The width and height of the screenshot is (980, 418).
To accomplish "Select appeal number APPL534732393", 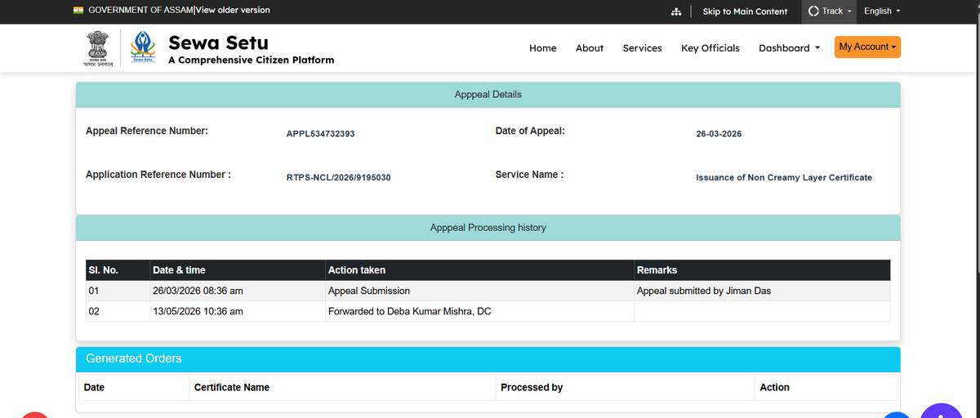I will 320,134.
